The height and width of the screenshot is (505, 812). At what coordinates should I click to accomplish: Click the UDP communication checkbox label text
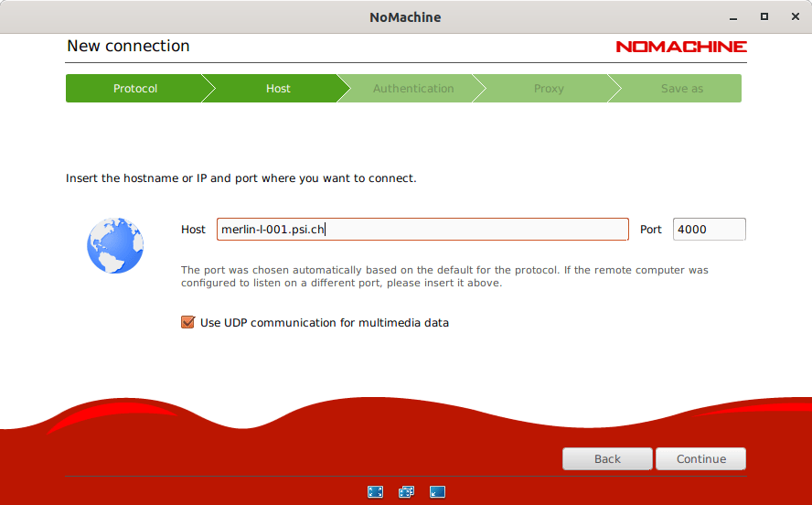click(324, 323)
